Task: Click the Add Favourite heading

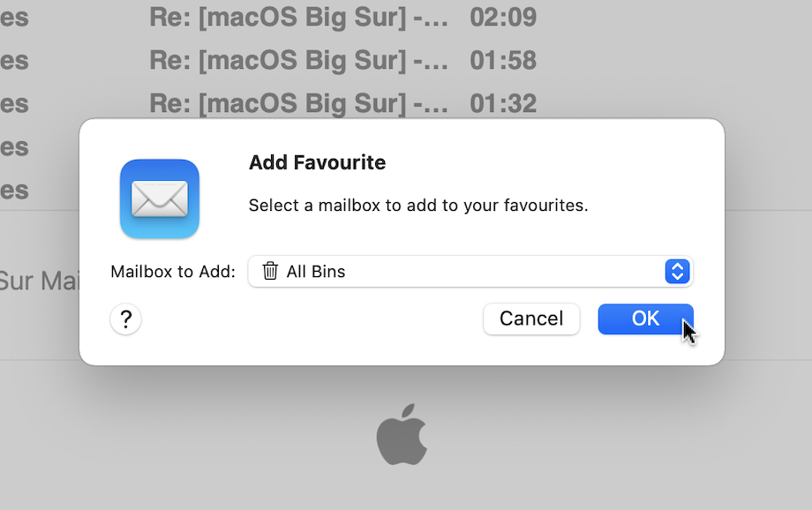Action: pos(317,163)
